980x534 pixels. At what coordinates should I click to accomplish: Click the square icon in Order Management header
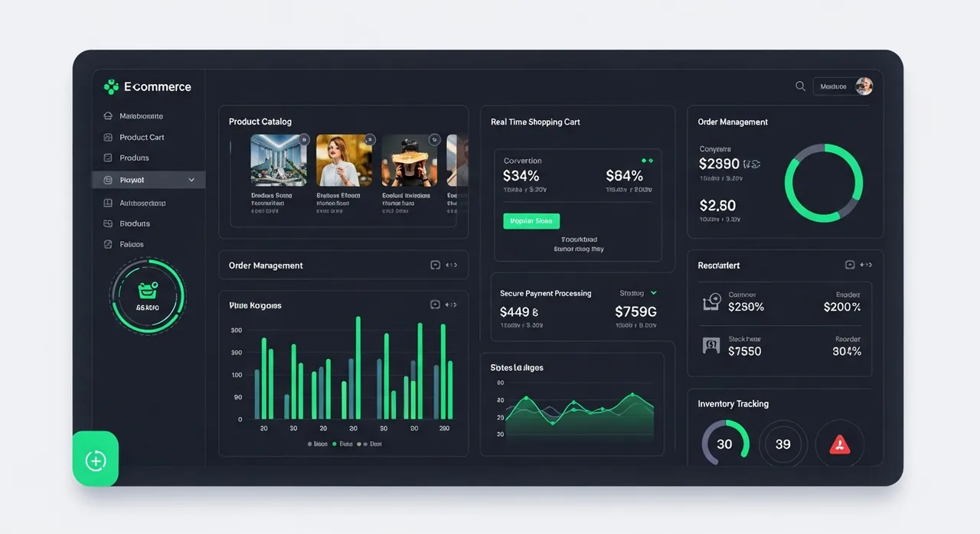[x=436, y=265]
